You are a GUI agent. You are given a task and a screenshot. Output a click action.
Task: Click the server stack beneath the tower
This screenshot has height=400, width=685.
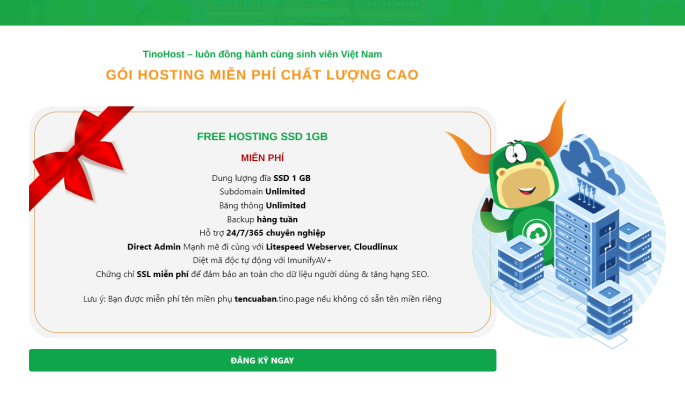click(609, 310)
